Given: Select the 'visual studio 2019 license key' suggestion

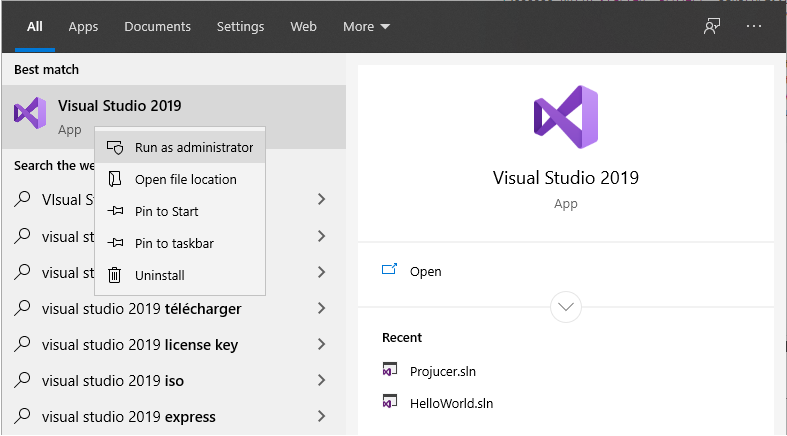Looking at the screenshot, I should (140, 345).
